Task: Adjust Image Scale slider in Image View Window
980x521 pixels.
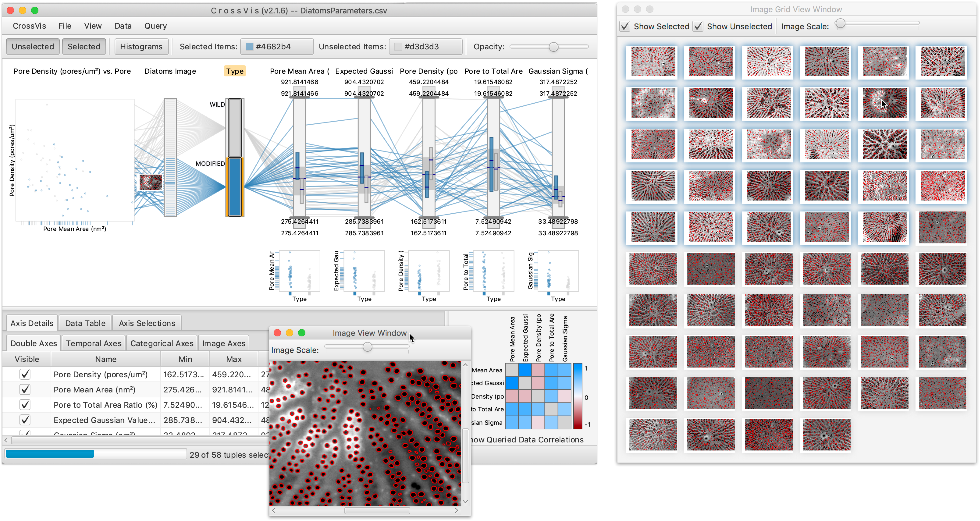Action: point(367,347)
